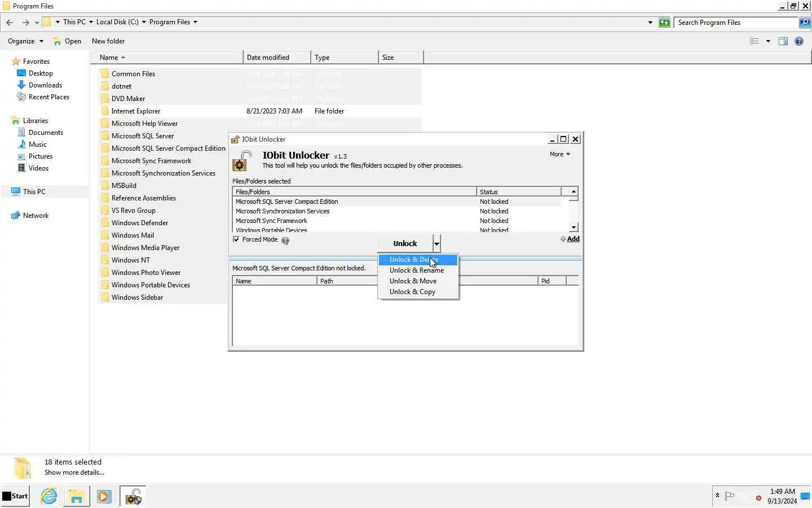Click the Status column header in Unlocker
Viewport: 812px width, 508px height.
pyautogui.click(x=519, y=192)
